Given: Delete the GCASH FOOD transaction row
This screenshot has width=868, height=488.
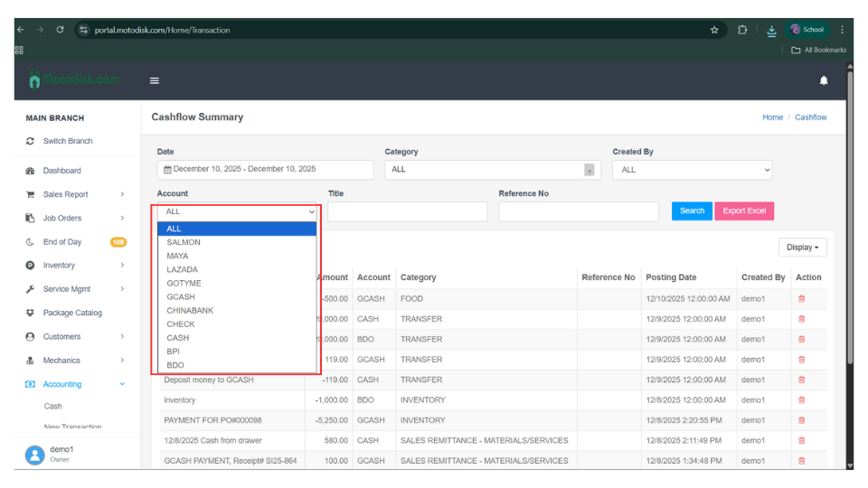Looking at the screenshot, I should tap(801, 298).
